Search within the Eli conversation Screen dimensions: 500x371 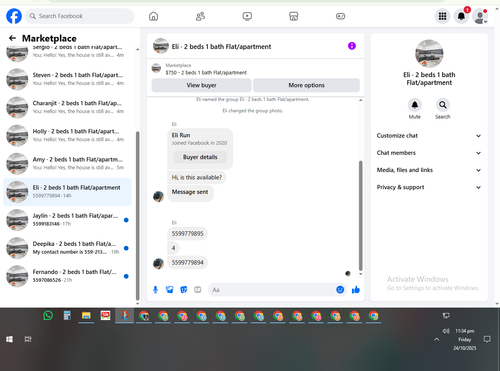pyautogui.click(x=443, y=105)
